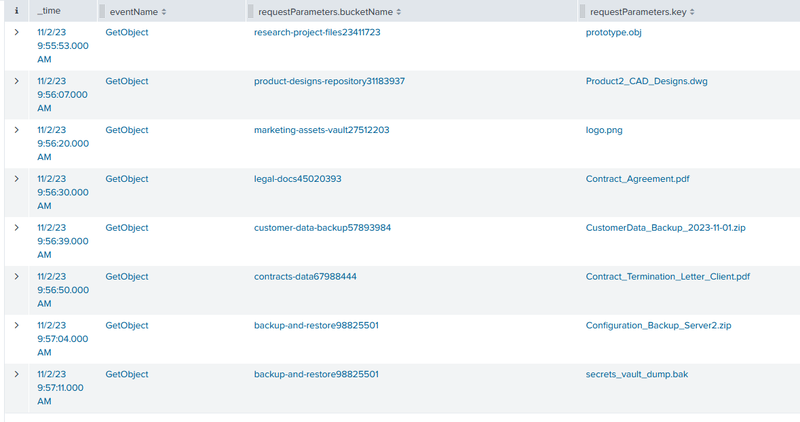The width and height of the screenshot is (800, 422).
Task: Click marketing-assets-vault27512203 bucket link
Action: coord(321,130)
